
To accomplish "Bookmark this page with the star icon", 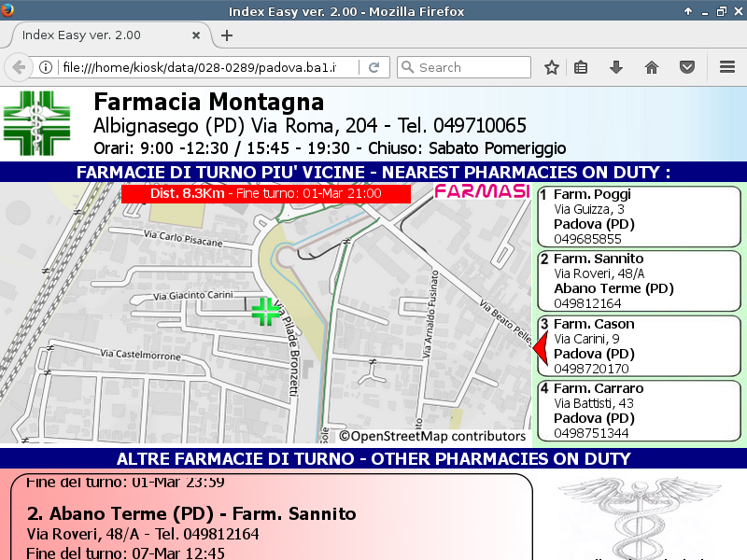I will [552, 67].
